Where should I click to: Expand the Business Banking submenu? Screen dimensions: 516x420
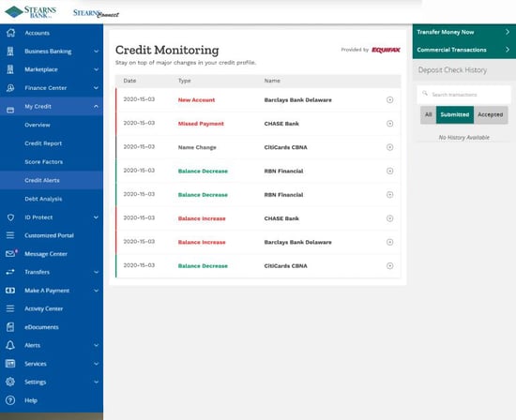click(96, 51)
